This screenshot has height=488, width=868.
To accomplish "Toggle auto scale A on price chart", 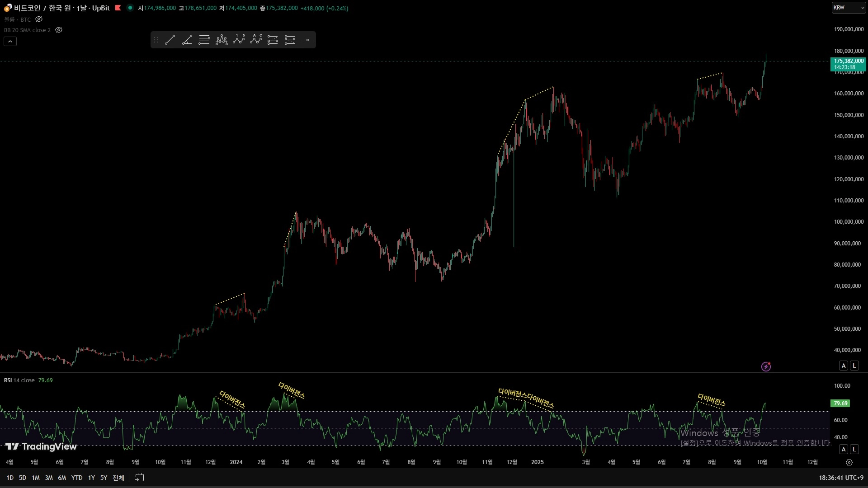I will pos(844,366).
